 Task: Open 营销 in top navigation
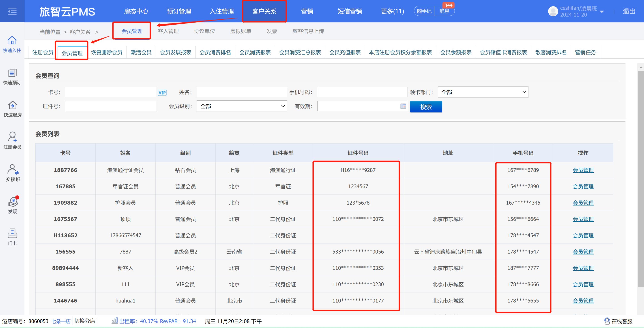(307, 11)
